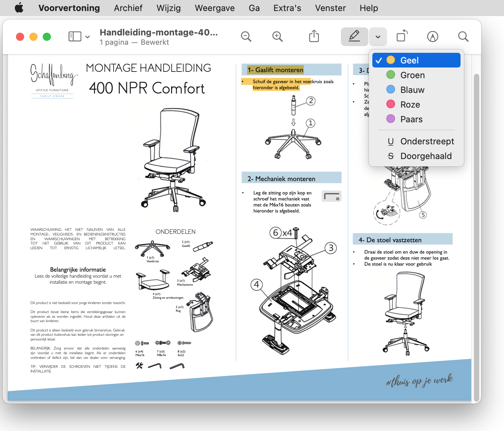504x431 pixels.
Task: Click the green full screen button
Action: point(47,37)
